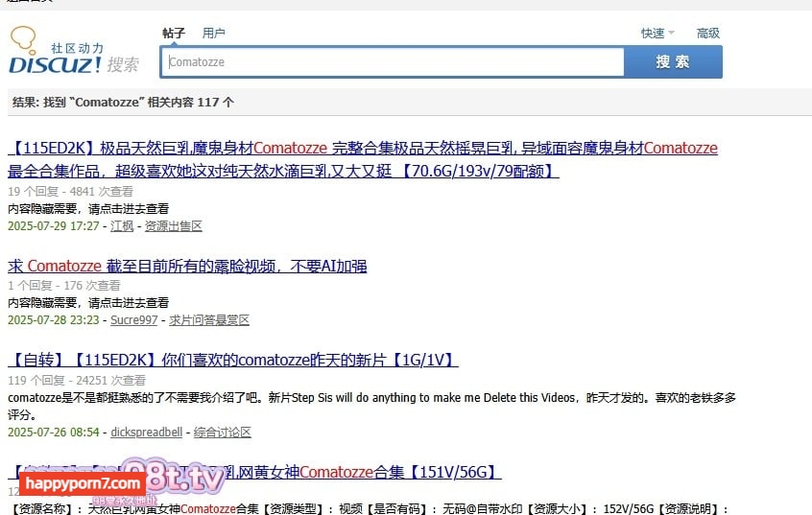The width and height of the screenshot is (812, 515).
Task: Go to the 求片问答悬赏区 forum section
Action: point(209,320)
